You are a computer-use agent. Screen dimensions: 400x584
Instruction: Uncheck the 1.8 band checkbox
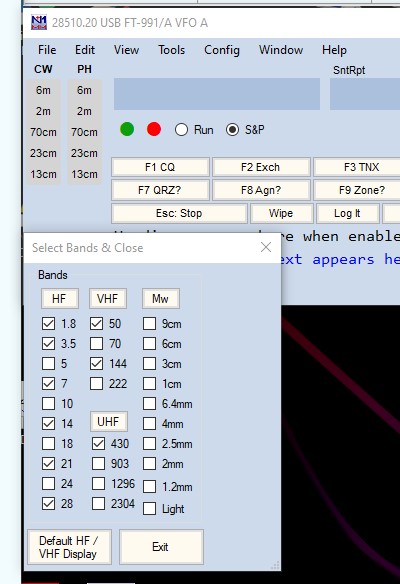click(x=48, y=324)
